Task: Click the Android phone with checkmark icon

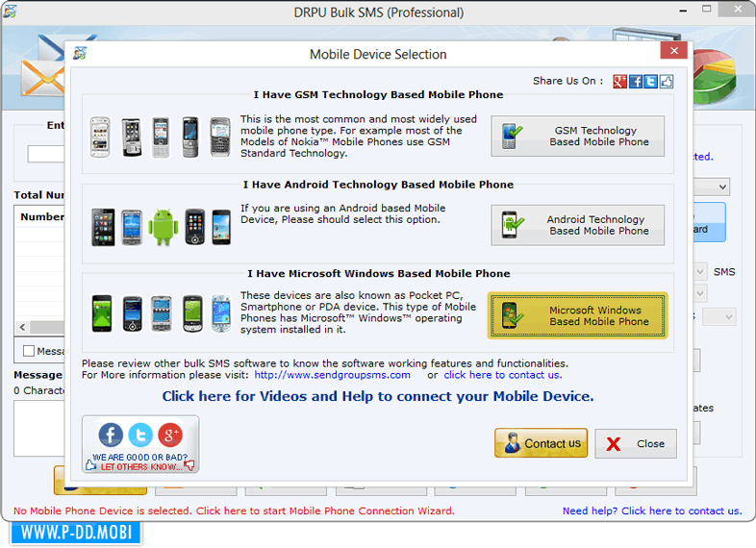Action: 512,225
